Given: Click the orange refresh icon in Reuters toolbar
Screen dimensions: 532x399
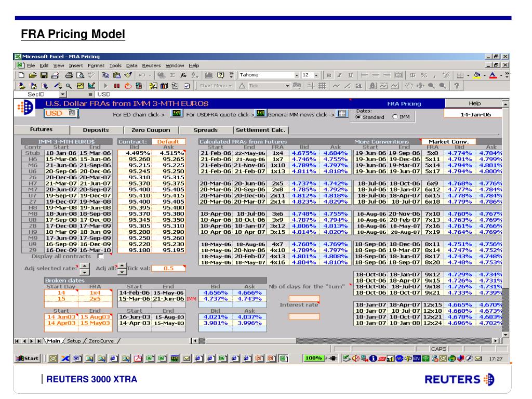Looking at the screenshot, I should (128, 86).
